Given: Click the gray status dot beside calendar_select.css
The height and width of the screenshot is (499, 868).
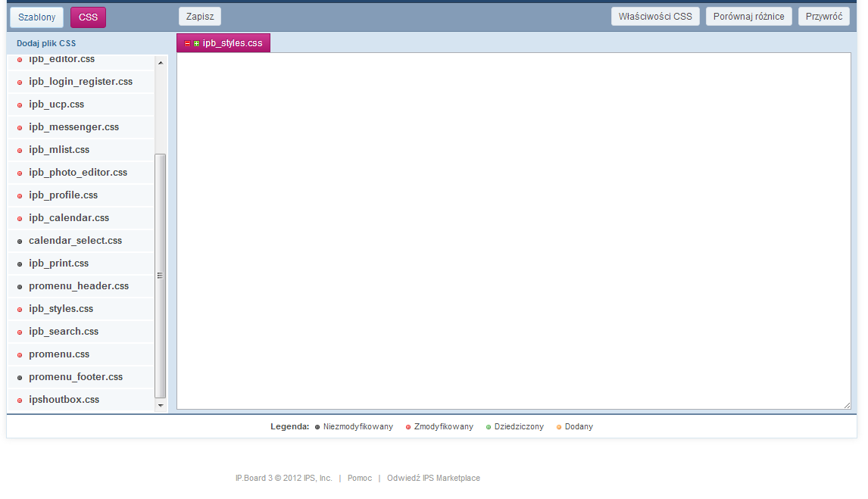Looking at the screenshot, I should pos(20,242).
